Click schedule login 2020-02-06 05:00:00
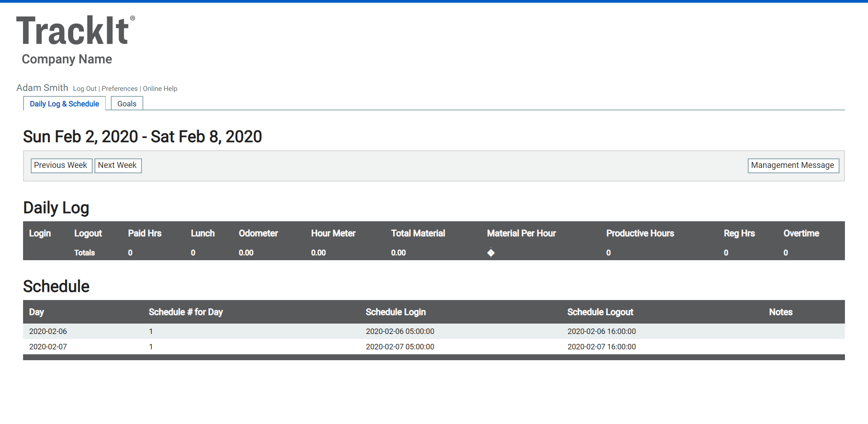 pyautogui.click(x=400, y=332)
